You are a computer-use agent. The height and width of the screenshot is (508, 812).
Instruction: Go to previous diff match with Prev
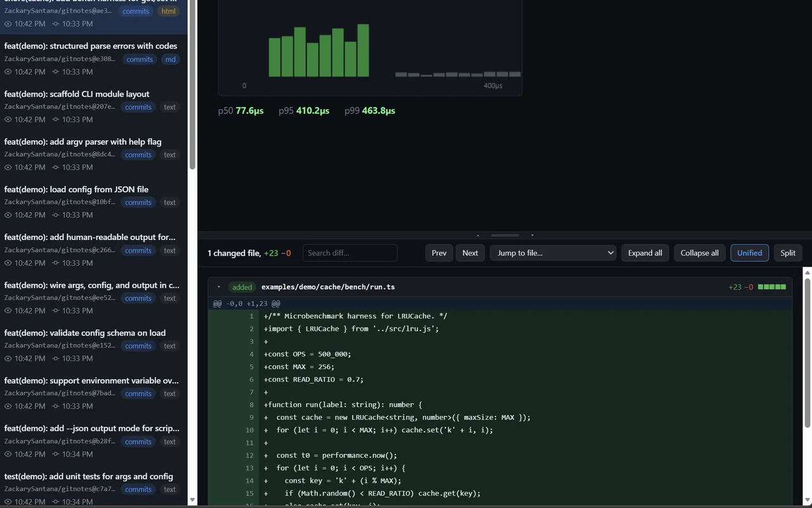[x=439, y=253]
